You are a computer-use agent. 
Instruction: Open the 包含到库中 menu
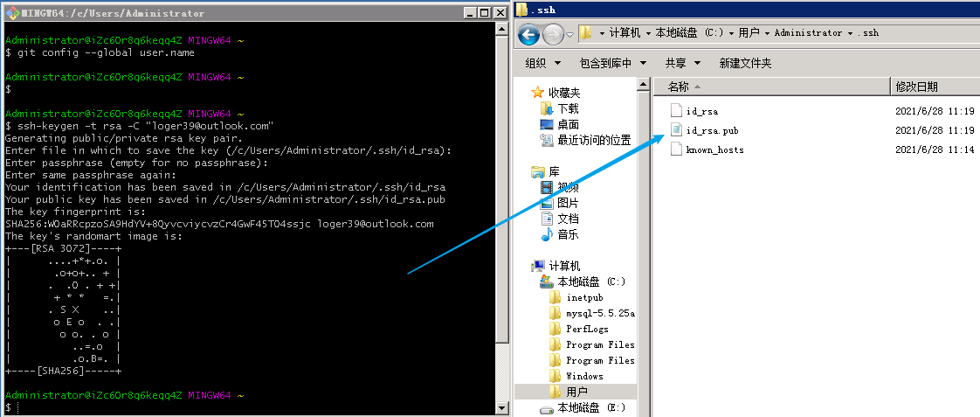613,63
